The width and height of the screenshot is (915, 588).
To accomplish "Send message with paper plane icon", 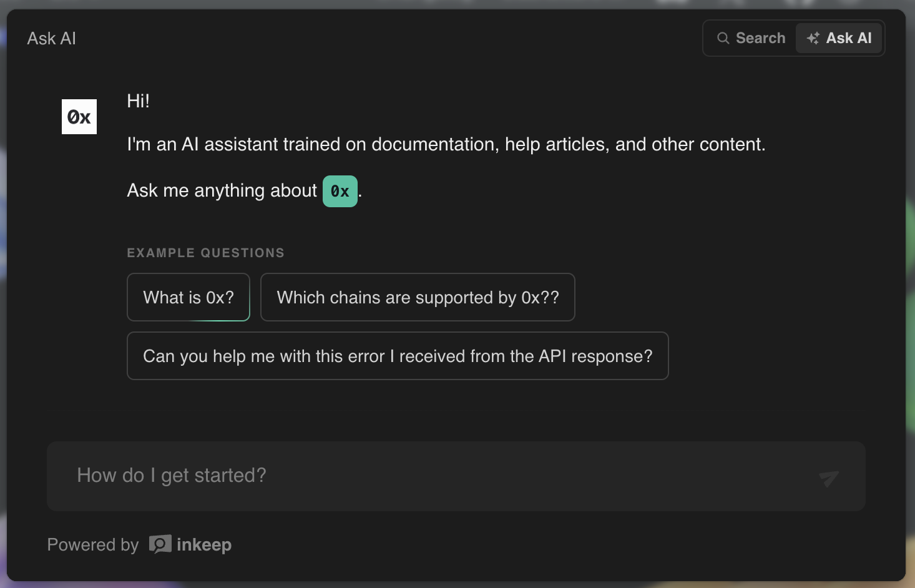I will [x=829, y=478].
